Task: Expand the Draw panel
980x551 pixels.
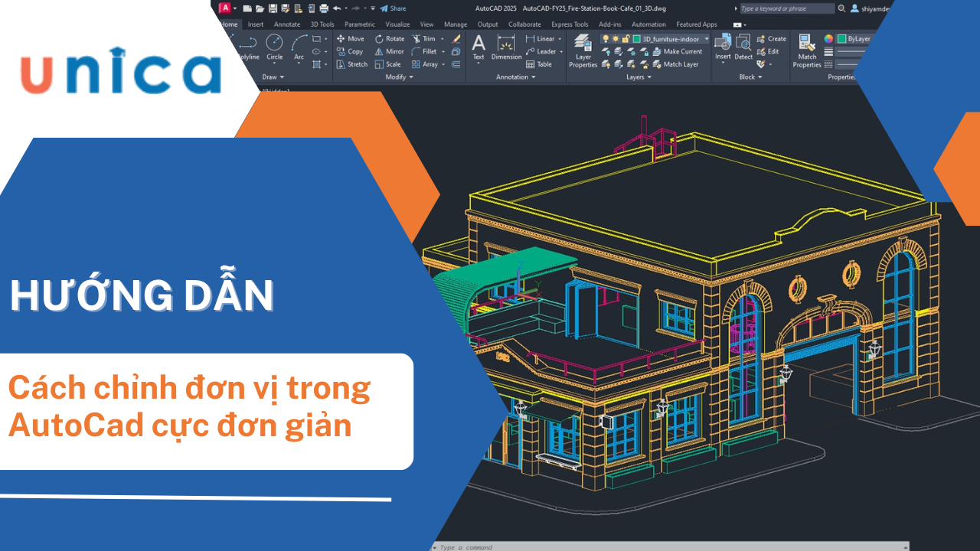Action: click(x=273, y=77)
